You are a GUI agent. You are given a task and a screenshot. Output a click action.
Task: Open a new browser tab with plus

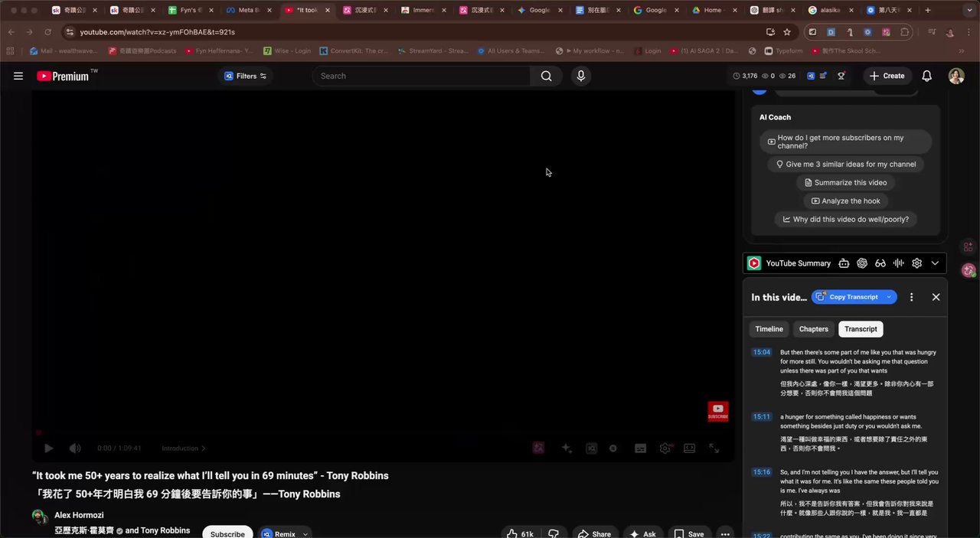pos(928,11)
